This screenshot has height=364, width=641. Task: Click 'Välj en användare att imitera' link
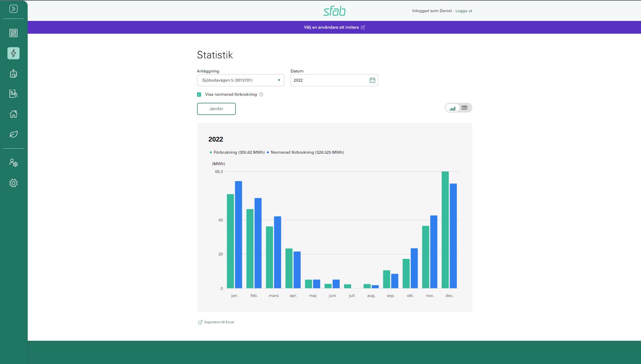(x=331, y=27)
